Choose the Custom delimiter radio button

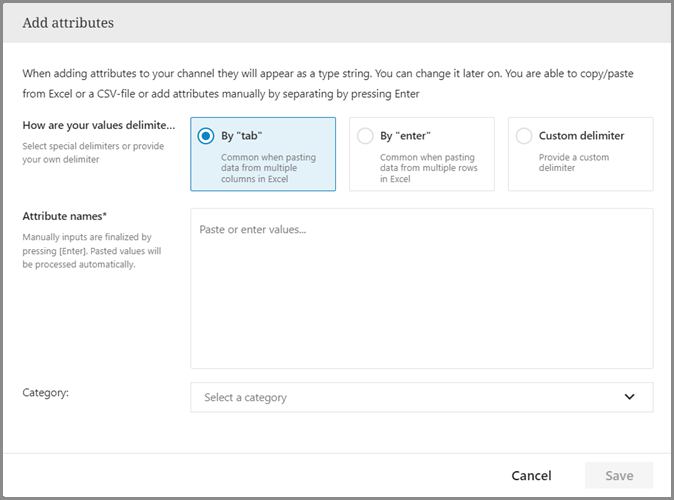(524, 136)
